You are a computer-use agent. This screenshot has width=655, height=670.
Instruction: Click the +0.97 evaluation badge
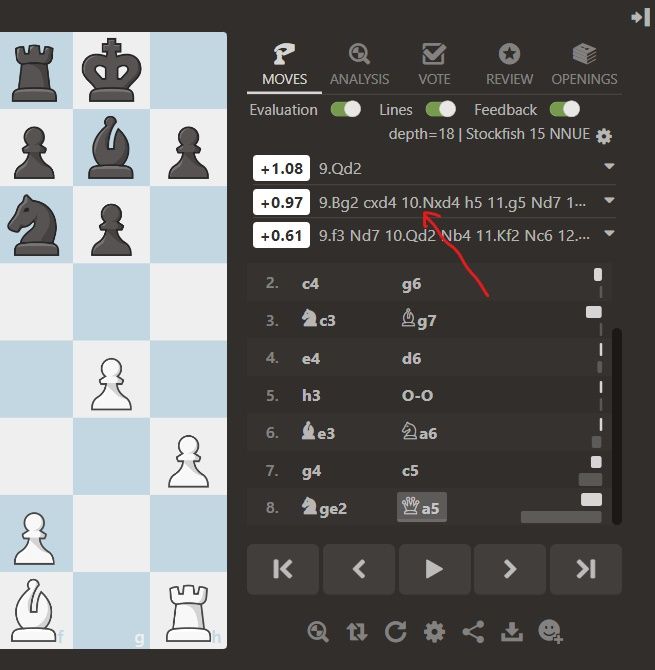tap(281, 202)
